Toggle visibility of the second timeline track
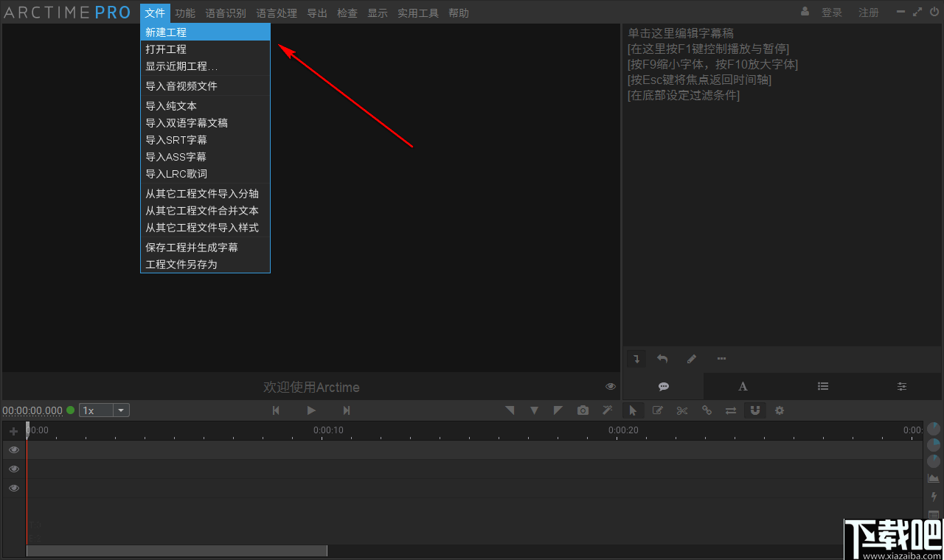The width and height of the screenshot is (944, 560). pos(13,469)
